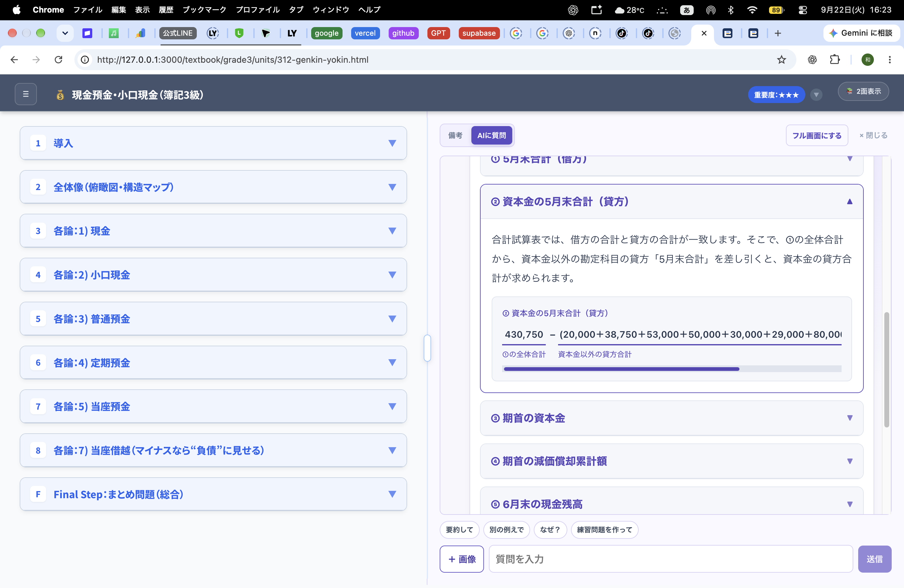Expand 全体像（俯瞰図・構造マップ） section

(213, 187)
